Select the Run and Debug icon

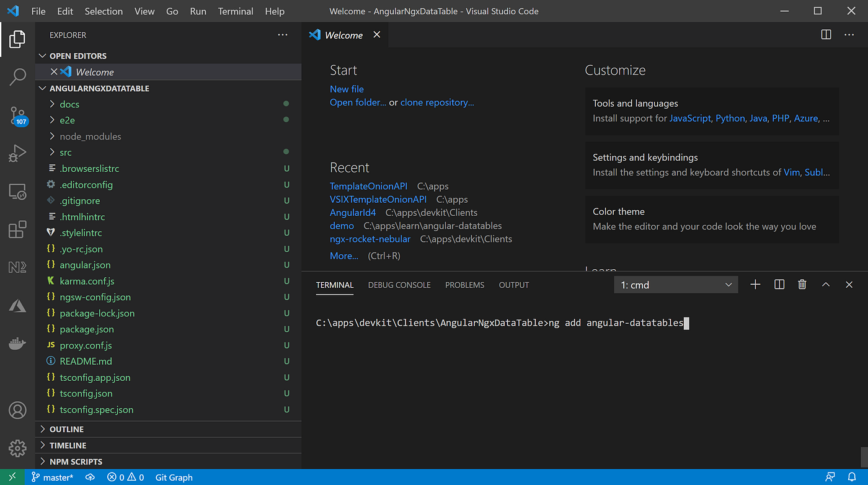click(x=17, y=153)
